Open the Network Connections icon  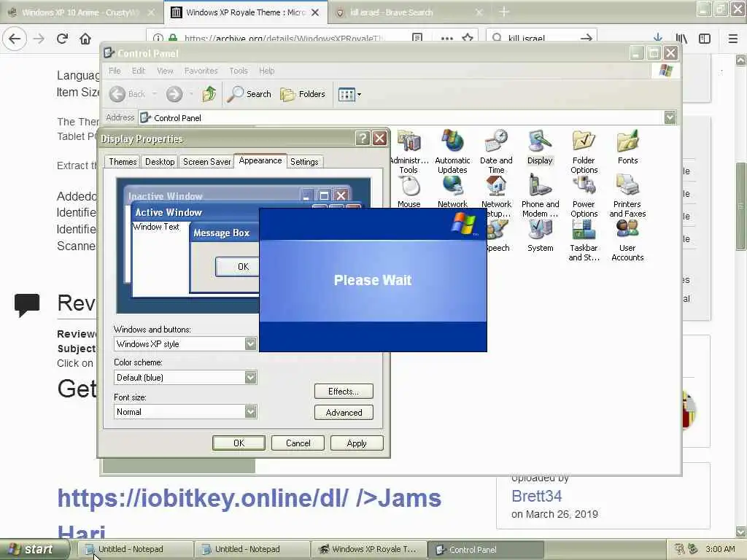pyautogui.click(x=452, y=192)
